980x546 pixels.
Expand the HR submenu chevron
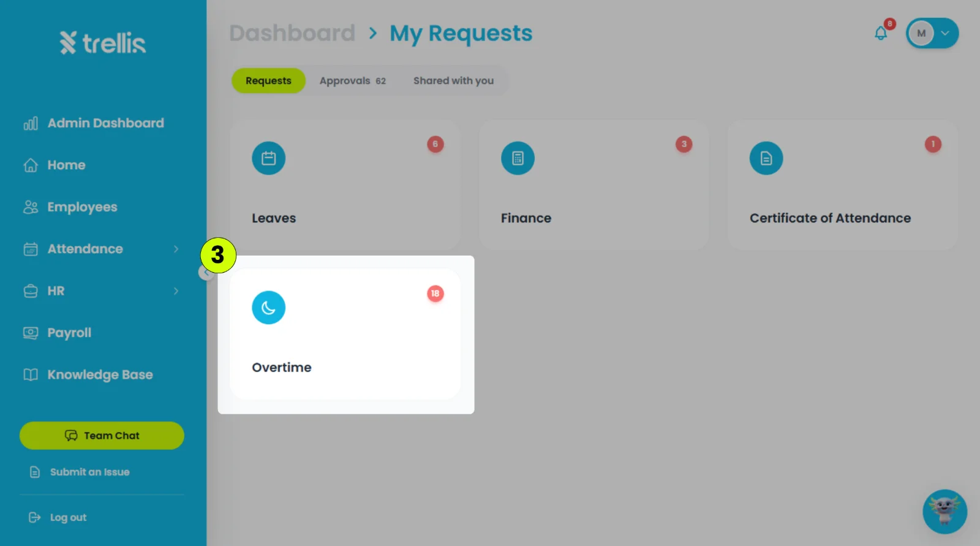[176, 291]
